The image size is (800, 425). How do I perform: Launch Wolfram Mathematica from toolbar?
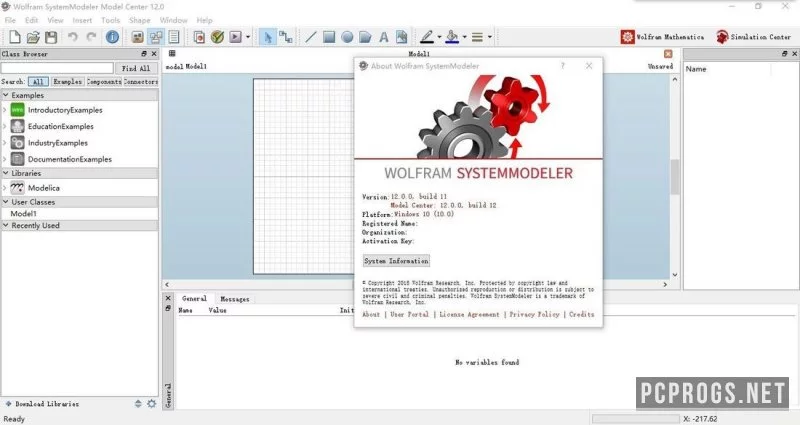pos(662,37)
